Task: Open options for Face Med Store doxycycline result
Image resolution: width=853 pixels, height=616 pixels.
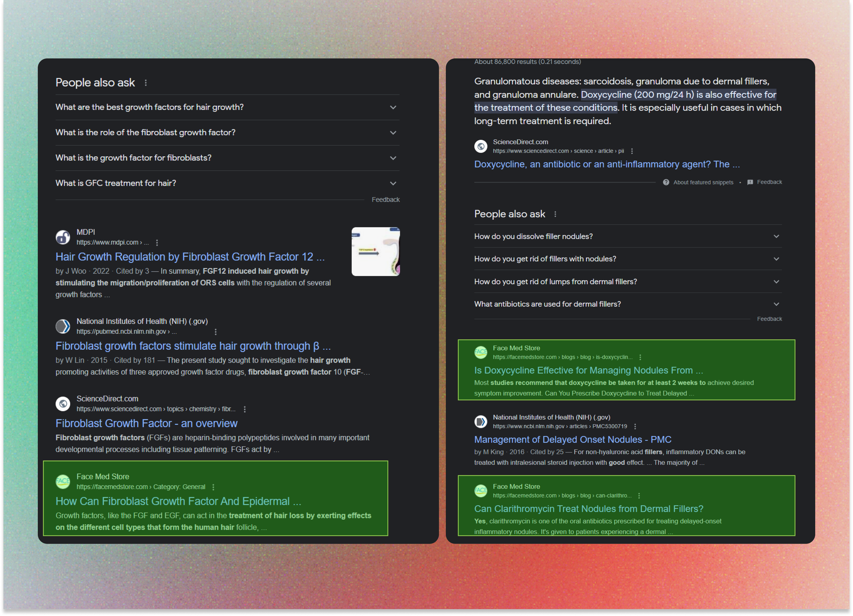Action: [x=640, y=357]
